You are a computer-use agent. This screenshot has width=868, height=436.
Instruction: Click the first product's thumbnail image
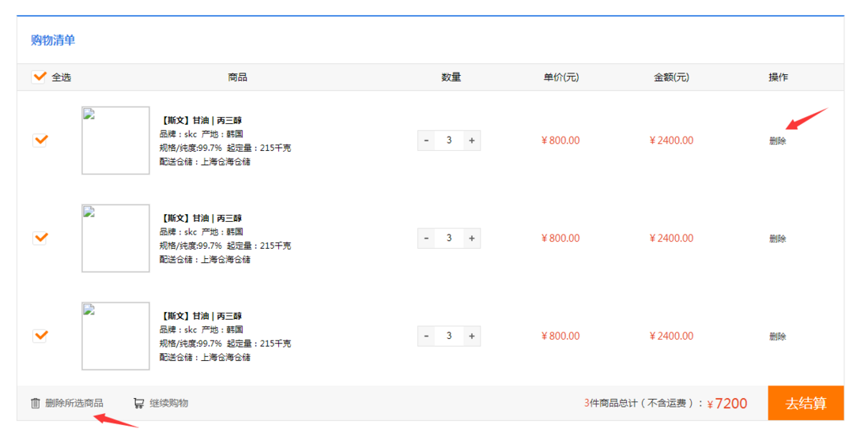coord(115,141)
